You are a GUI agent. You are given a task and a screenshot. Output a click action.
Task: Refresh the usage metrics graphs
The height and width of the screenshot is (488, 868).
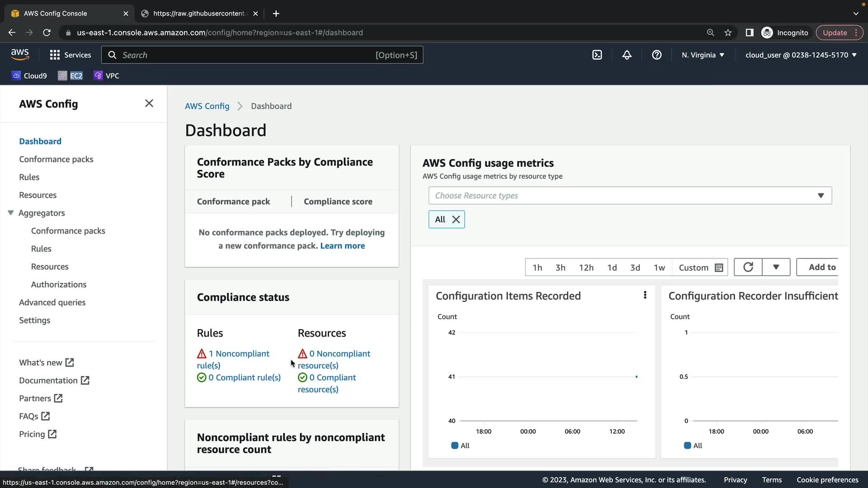coord(748,267)
